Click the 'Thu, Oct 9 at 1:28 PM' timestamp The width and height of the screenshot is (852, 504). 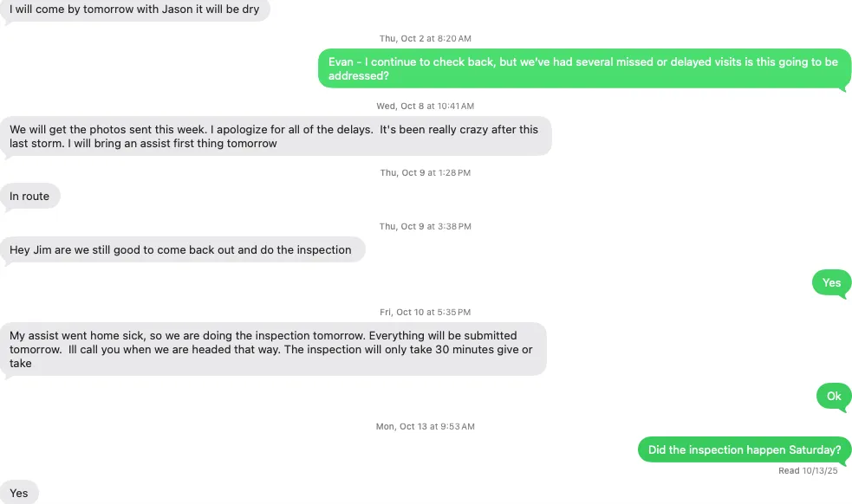click(426, 173)
